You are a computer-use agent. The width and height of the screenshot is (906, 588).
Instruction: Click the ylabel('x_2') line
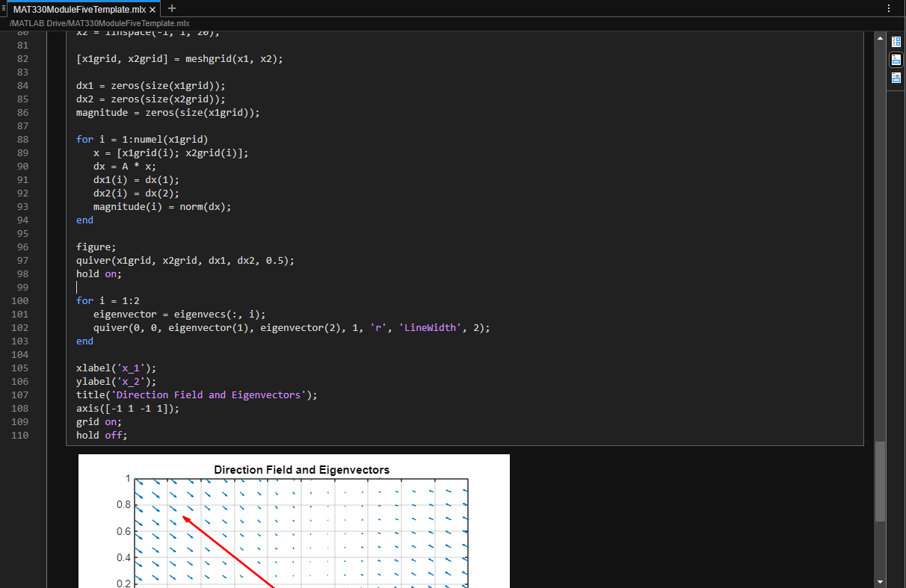(x=117, y=382)
